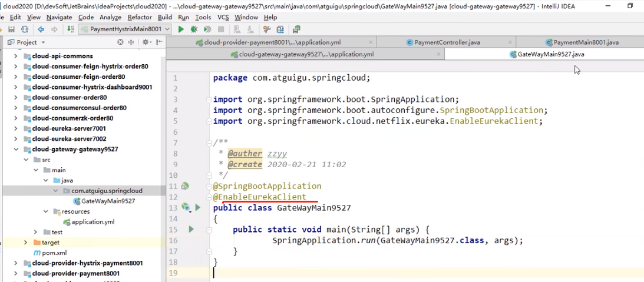Expand cloud-api-commons module

pos(15,56)
